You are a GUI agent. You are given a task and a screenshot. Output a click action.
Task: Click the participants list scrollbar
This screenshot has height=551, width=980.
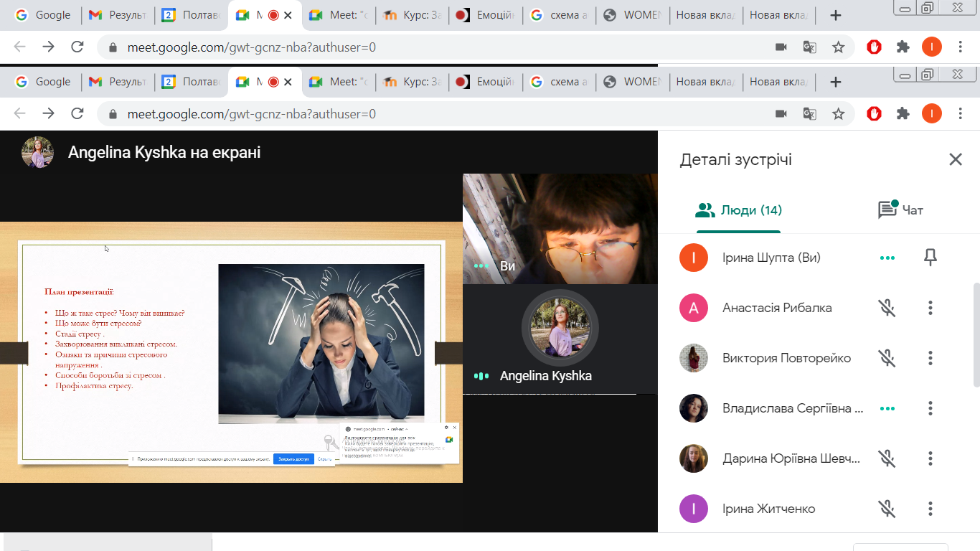(x=976, y=335)
